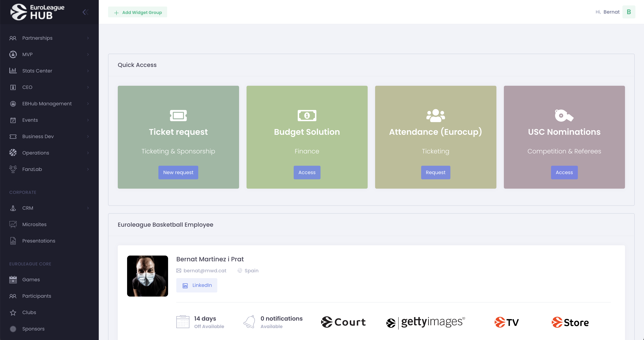Image resolution: width=644 pixels, height=340 pixels.
Task: Expand the Operations menu chevron
Action: click(88, 153)
